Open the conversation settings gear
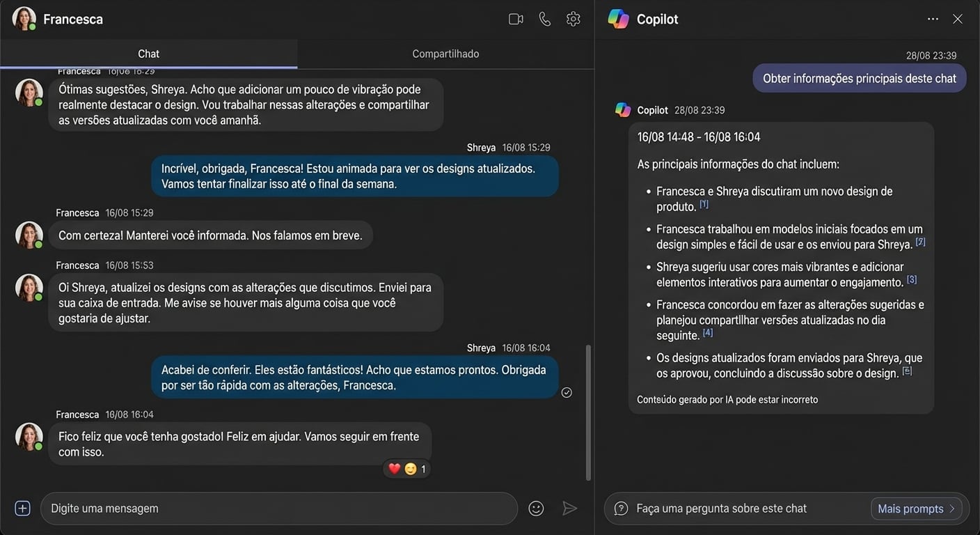This screenshot has width=980, height=535. point(573,19)
